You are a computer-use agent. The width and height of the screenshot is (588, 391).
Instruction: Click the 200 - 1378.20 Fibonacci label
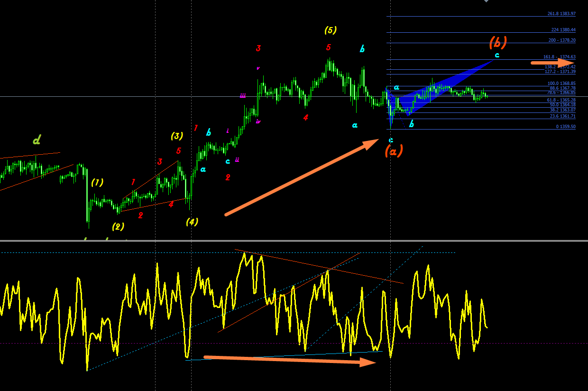pos(562,40)
